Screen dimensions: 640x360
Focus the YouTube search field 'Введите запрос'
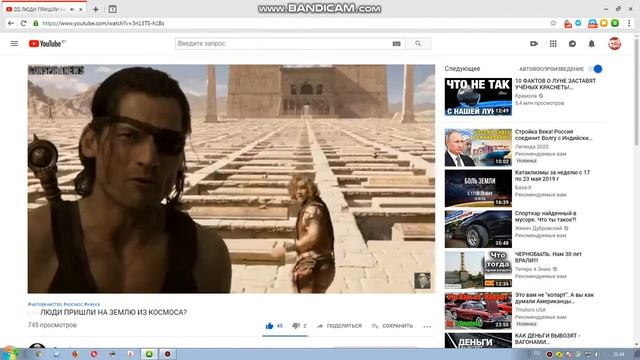[283, 43]
